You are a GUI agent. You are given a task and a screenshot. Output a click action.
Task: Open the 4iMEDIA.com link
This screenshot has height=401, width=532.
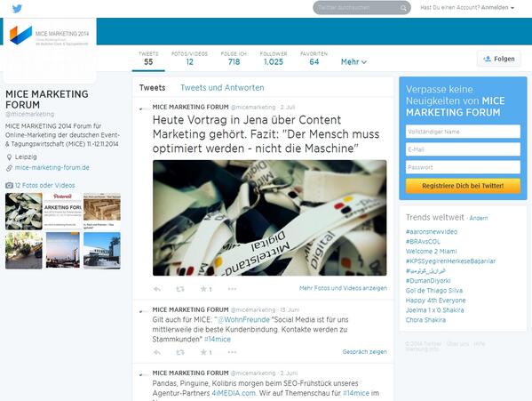click(x=234, y=393)
